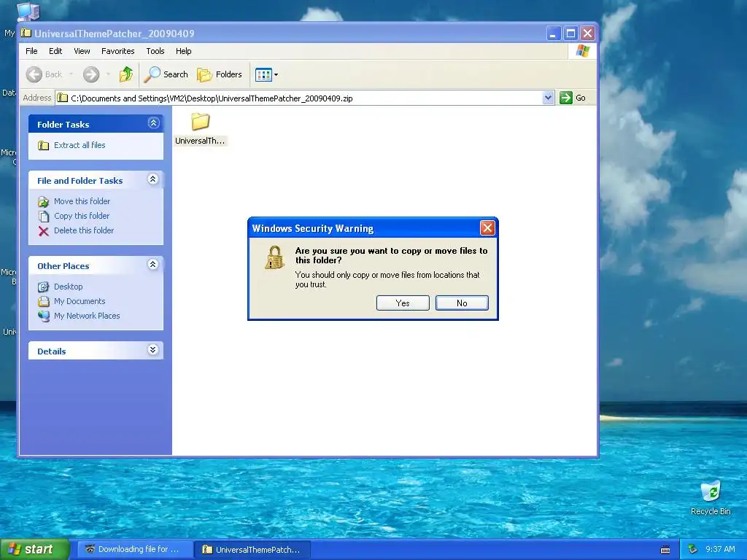Click the Back navigation arrow icon

[x=34, y=74]
